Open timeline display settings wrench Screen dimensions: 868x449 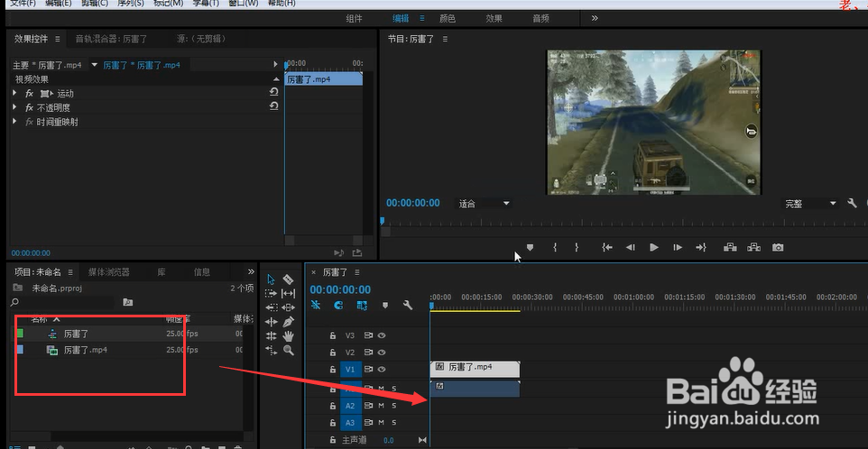tap(408, 305)
